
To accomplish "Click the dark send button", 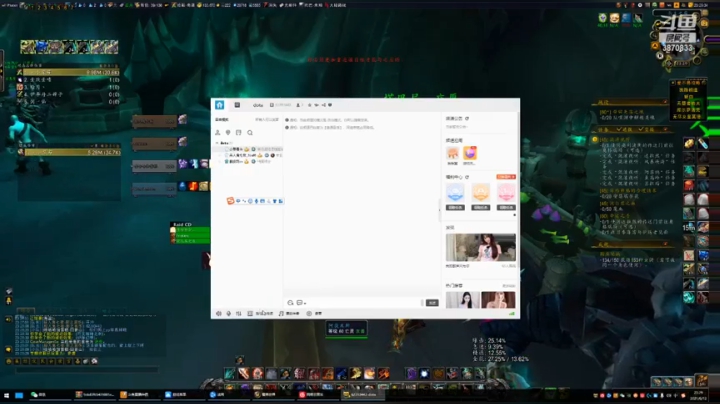I will [x=432, y=303].
